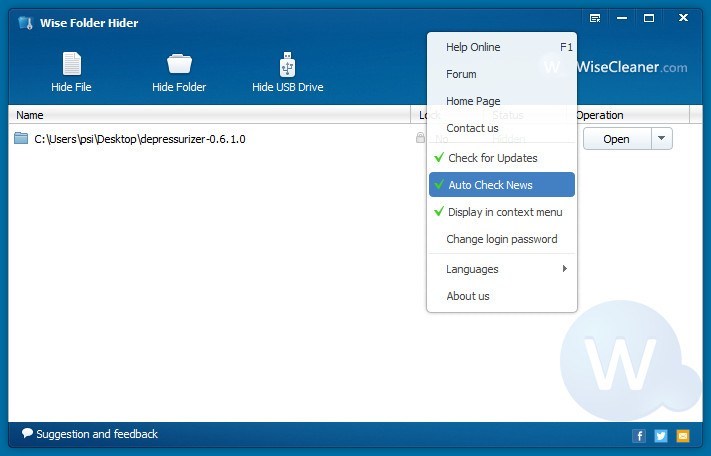This screenshot has width=711, height=456.
Task: Choose Change login password
Action: [x=502, y=239]
